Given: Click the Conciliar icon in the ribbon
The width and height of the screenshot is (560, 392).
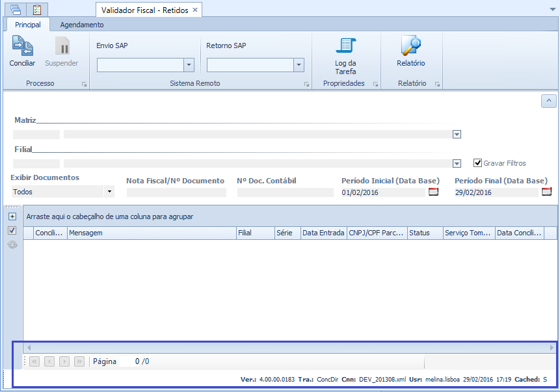Looking at the screenshot, I should pos(22,47).
